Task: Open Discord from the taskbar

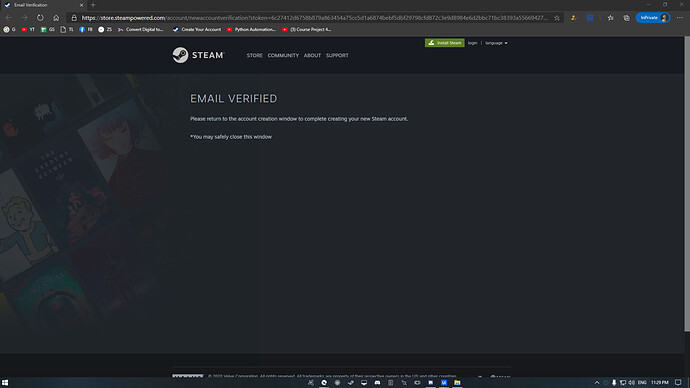Action: (x=377, y=383)
